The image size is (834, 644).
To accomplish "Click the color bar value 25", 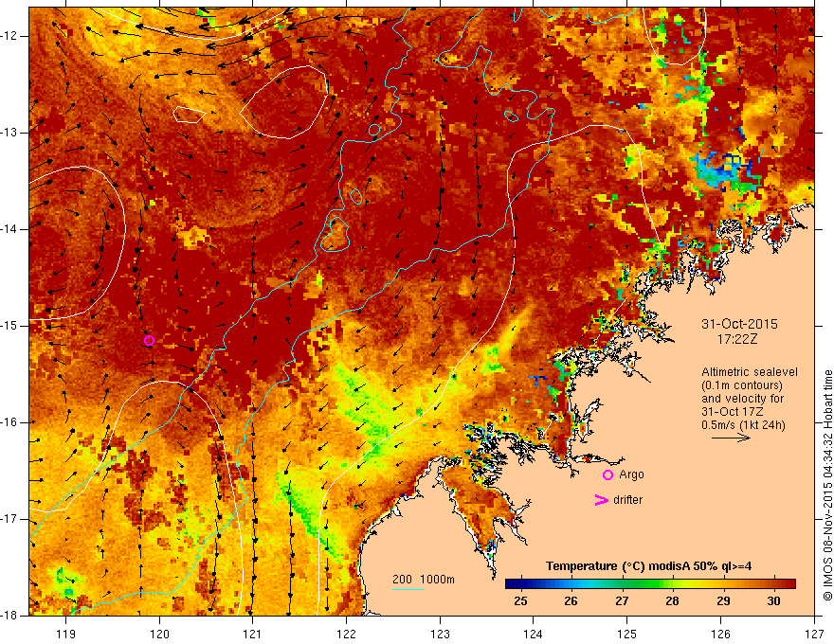I will pyautogui.click(x=520, y=601).
